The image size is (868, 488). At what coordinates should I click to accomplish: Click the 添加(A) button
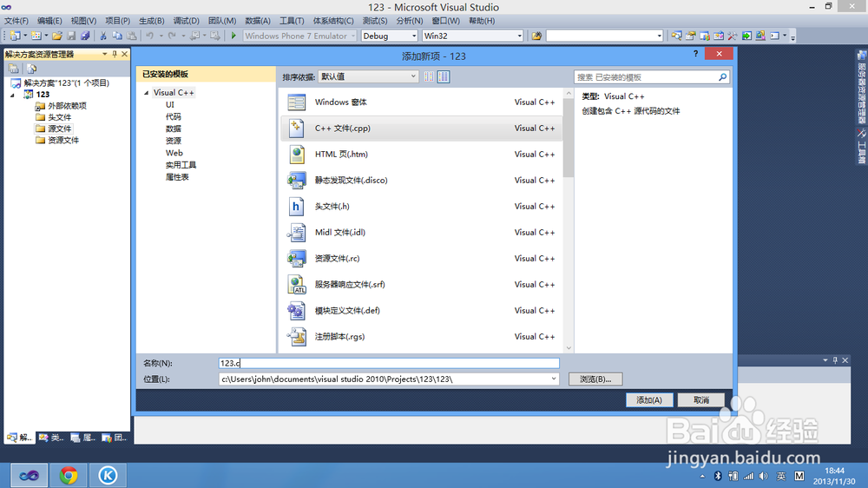coord(649,400)
